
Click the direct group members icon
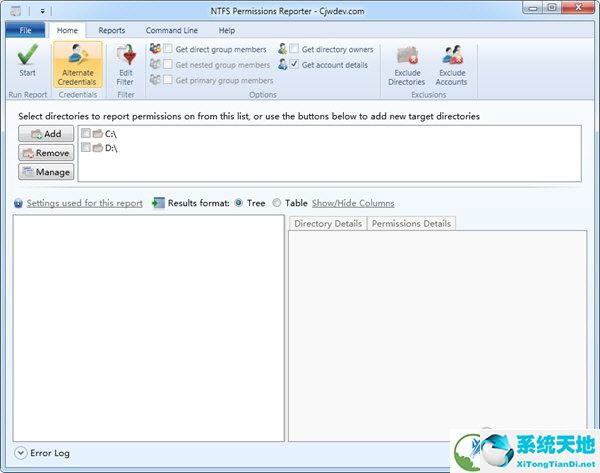(x=155, y=49)
